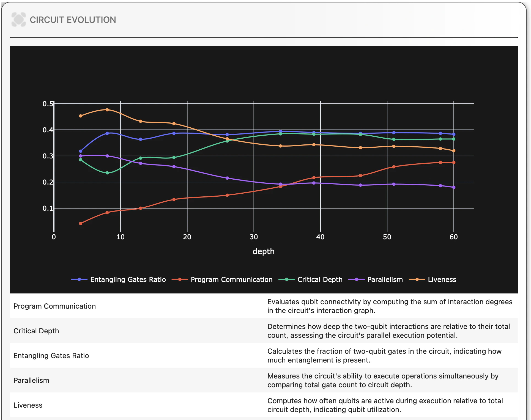The width and height of the screenshot is (531, 420).
Task: Click the green Critical Depth legend marker
Action: pyautogui.click(x=287, y=279)
